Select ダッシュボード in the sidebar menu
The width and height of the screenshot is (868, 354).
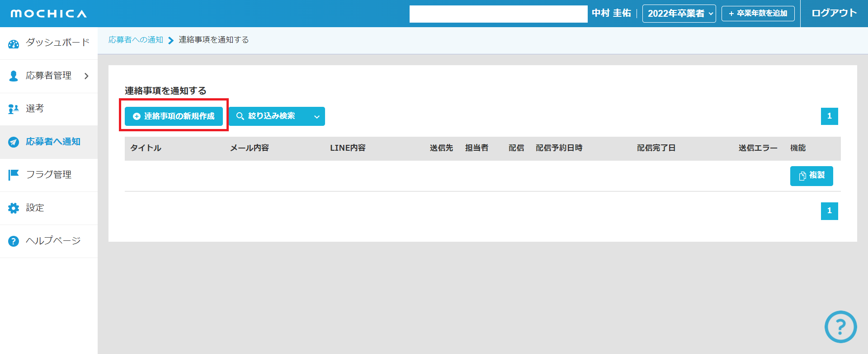click(57, 43)
